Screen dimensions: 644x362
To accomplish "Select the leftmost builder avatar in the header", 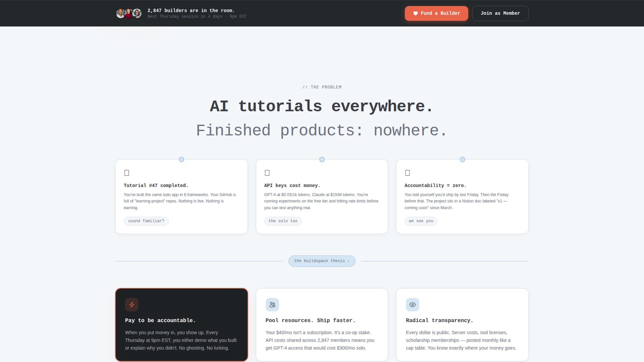I will tap(120, 13).
